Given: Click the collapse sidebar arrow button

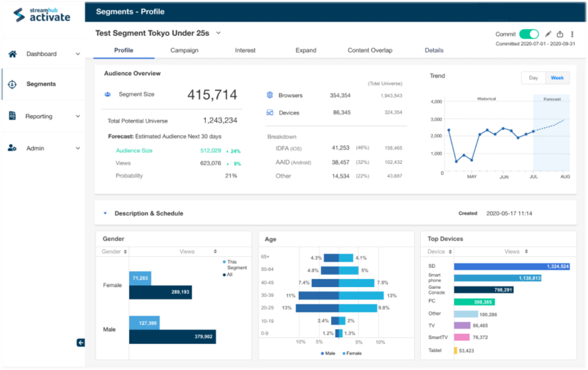Looking at the screenshot, I should pyautogui.click(x=81, y=343).
